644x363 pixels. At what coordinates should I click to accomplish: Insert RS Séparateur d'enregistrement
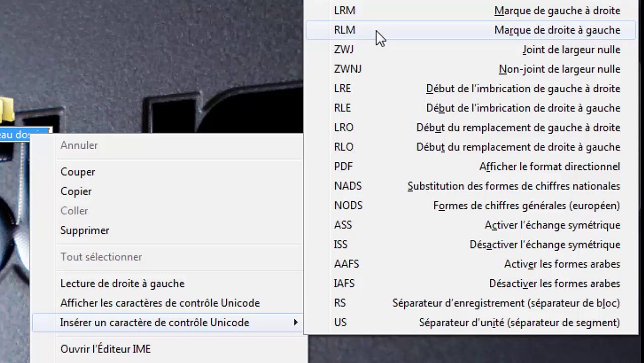click(x=471, y=303)
